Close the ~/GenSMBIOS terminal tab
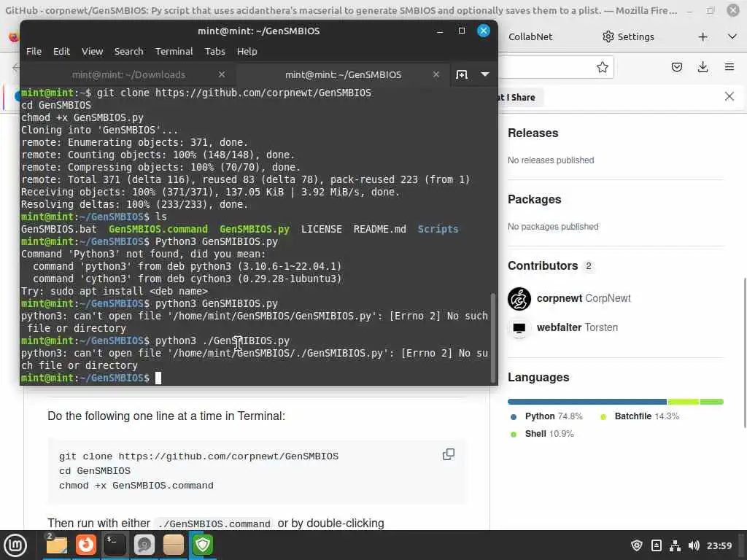This screenshot has width=747, height=560. (x=436, y=74)
